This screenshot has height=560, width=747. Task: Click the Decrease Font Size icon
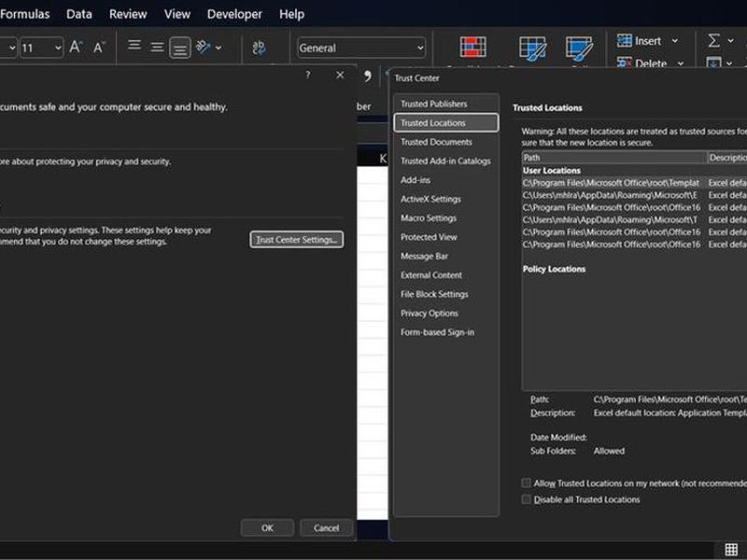click(99, 48)
